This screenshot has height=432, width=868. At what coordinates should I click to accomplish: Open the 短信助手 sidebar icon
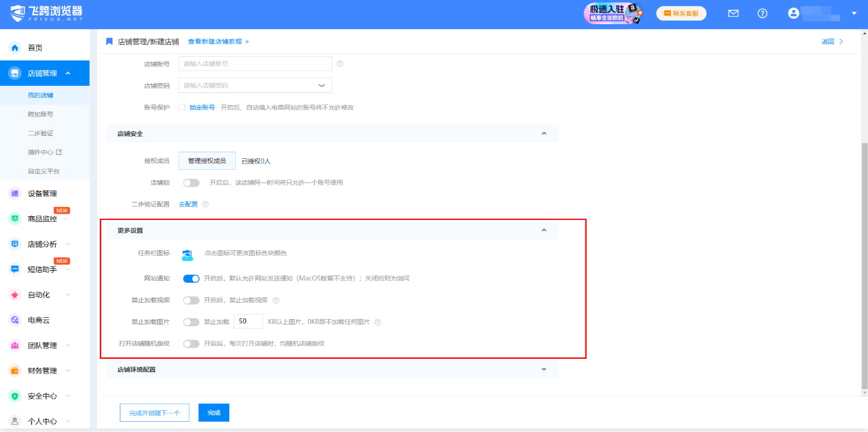click(x=15, y=269)
